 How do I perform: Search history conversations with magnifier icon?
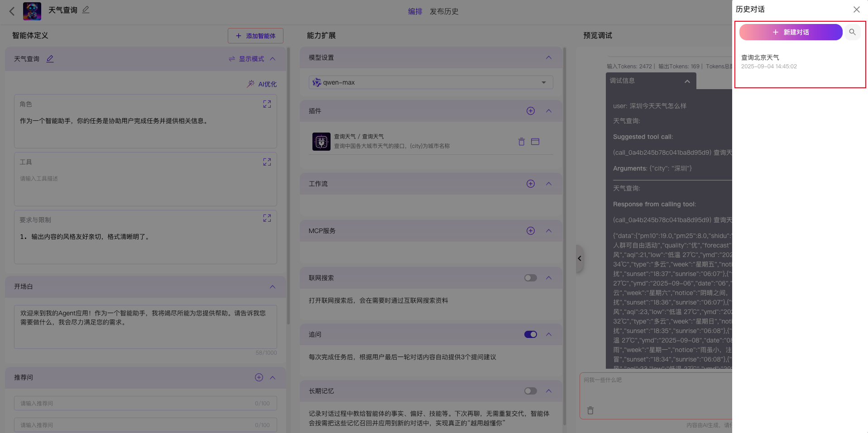852,32
